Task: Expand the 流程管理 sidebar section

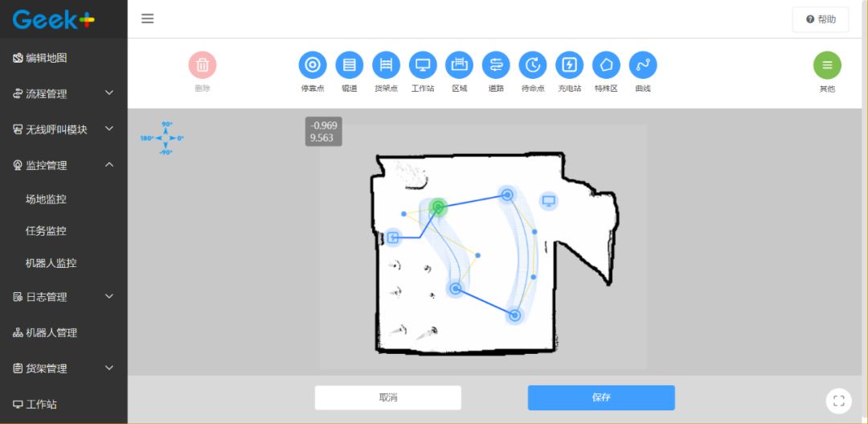Action: (63, 93)
